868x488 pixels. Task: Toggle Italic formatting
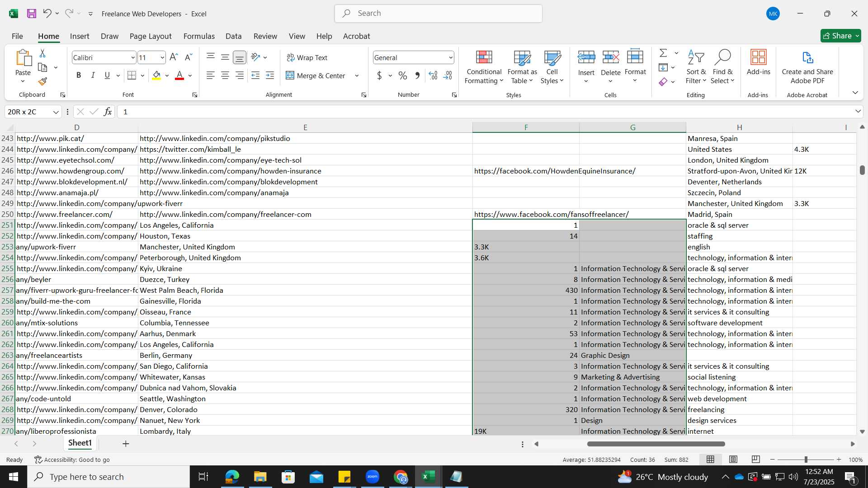click(93, 75)
